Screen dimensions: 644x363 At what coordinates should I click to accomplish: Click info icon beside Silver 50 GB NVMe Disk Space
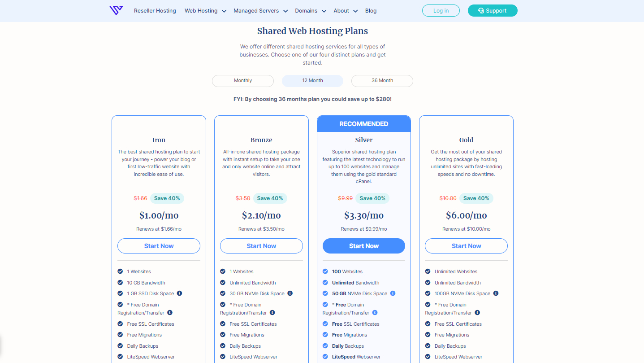click(x=393, y=293)
